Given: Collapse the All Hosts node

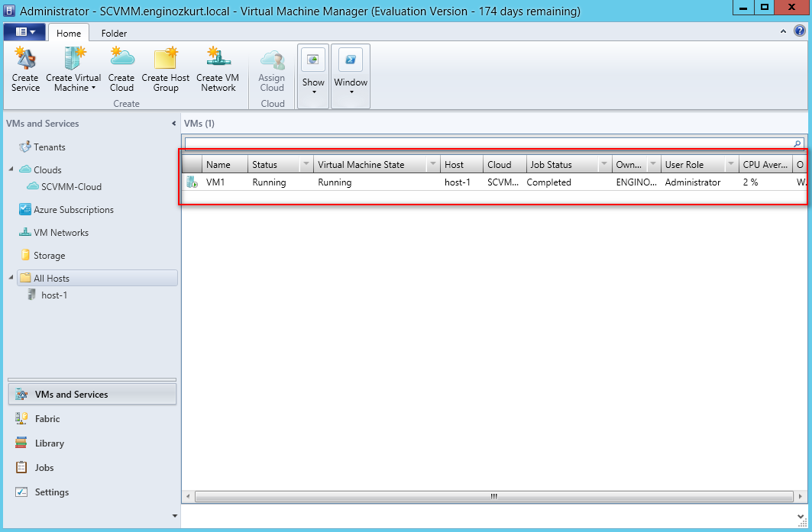Looking at the screenshot, I should point(11,277).
